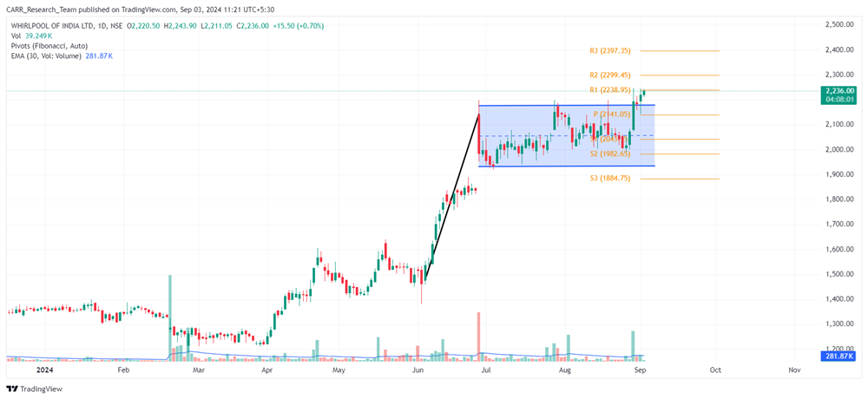Click the low value L2,211.05
868x399 pixels.
(216, 26)
